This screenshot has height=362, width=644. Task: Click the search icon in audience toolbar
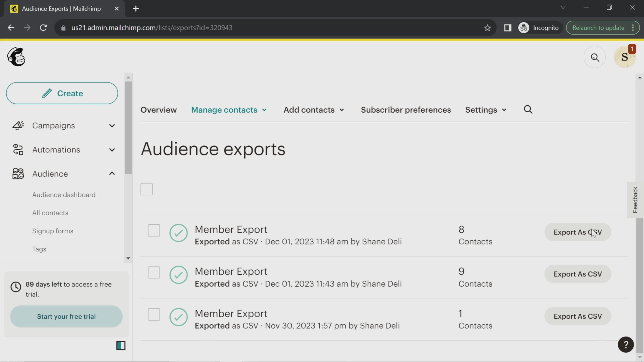point(528,110)
